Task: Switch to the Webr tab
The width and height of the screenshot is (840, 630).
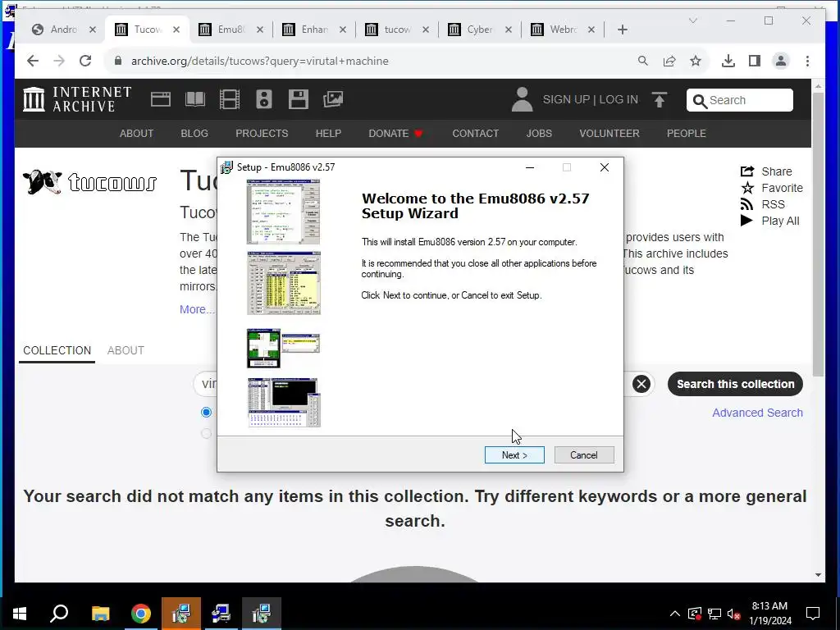Action: pos(563,30)
